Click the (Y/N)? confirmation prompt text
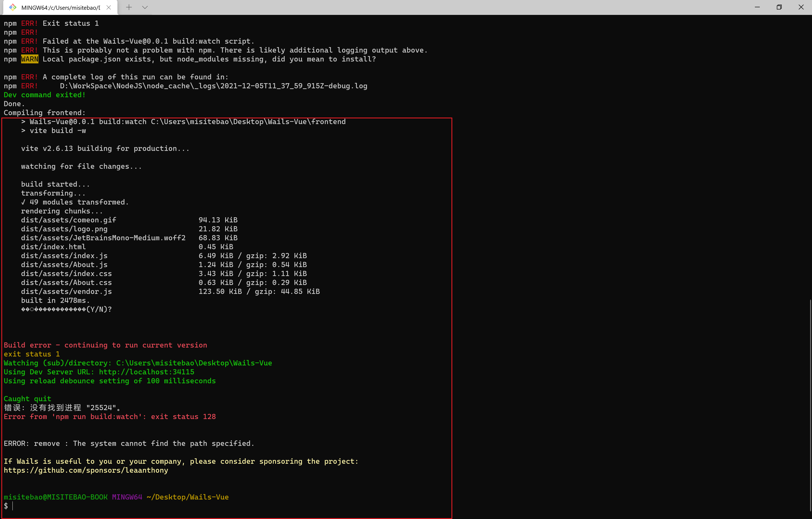The image size is (812, 519). pyautogui.click(x=66, y=309)
